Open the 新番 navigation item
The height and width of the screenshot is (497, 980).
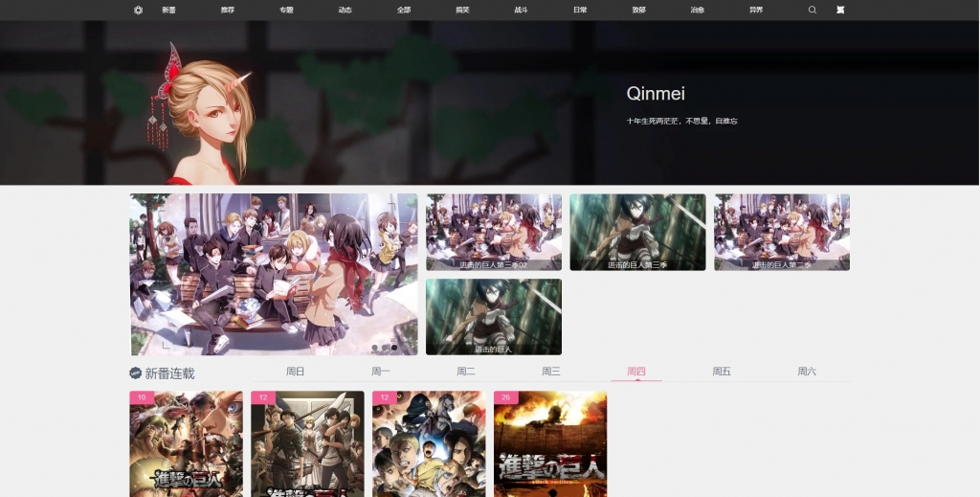click(168, 10)
